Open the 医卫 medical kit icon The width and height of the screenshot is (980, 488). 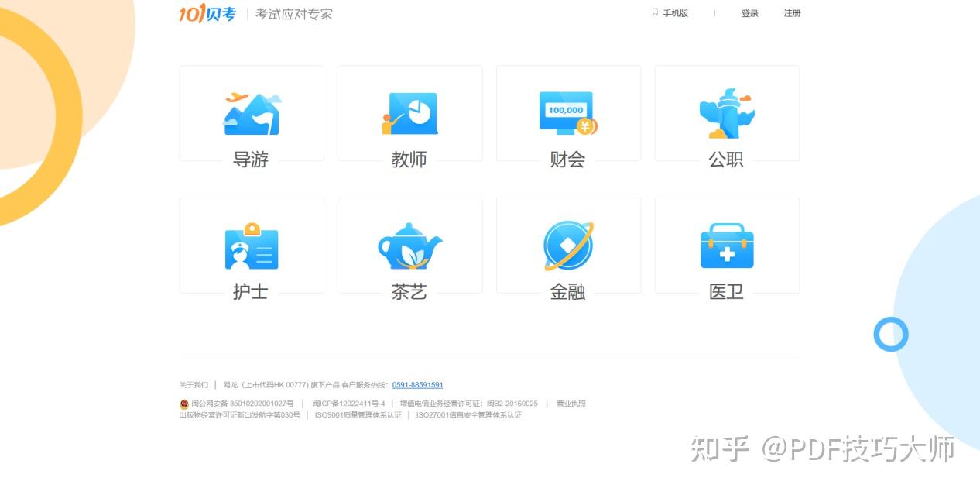[x=727, y=246]
